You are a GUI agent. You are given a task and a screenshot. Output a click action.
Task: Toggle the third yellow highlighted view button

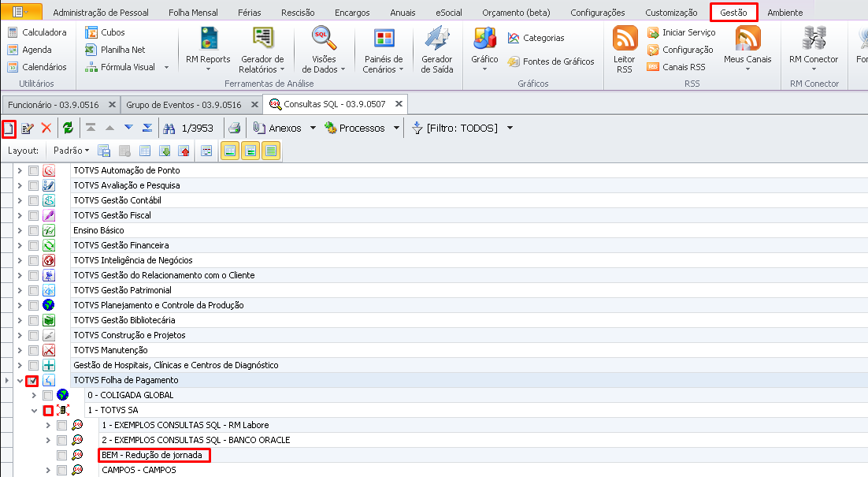click(271, 151)
